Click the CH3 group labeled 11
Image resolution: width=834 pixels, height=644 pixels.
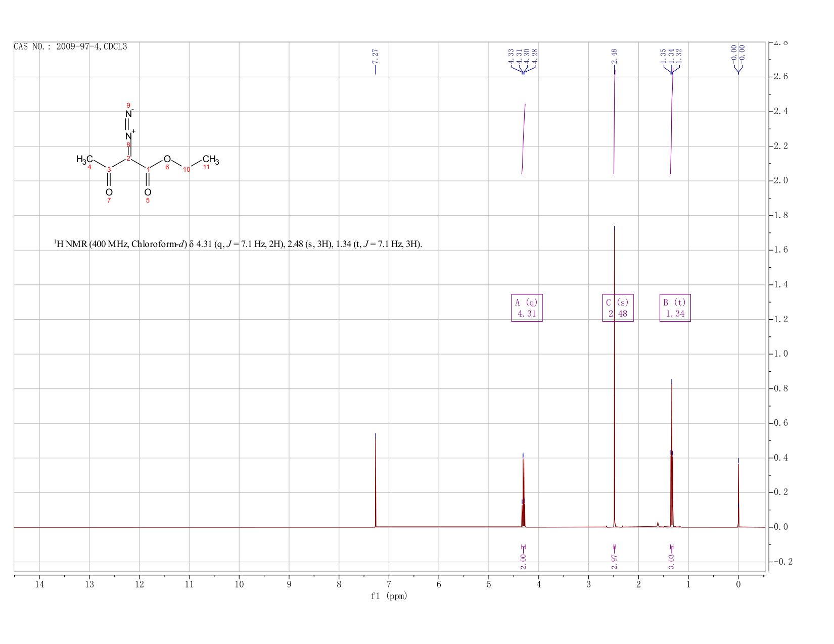tap(211, 160)
